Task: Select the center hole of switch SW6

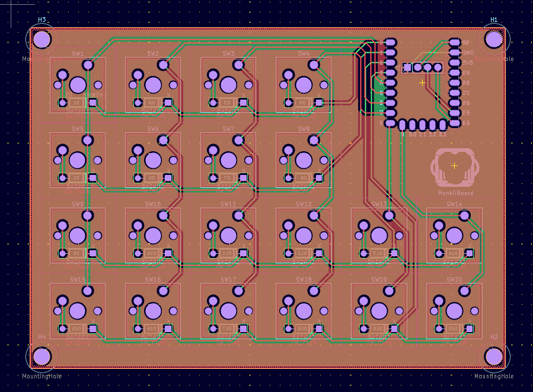Action: pos(153,160)
